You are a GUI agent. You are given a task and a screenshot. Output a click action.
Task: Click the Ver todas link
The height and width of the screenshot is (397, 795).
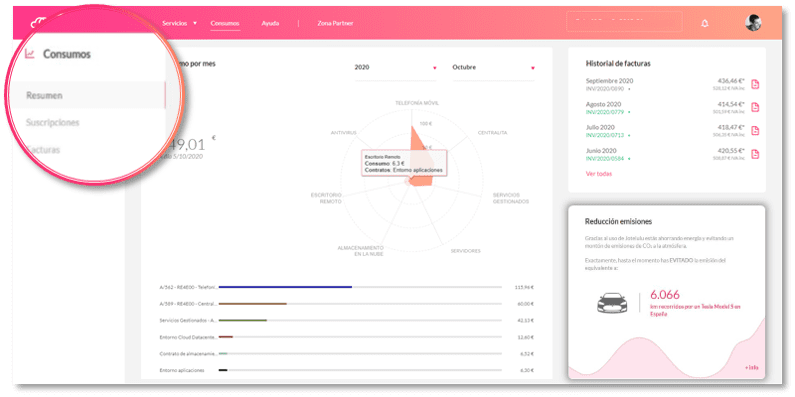point(599,173)
